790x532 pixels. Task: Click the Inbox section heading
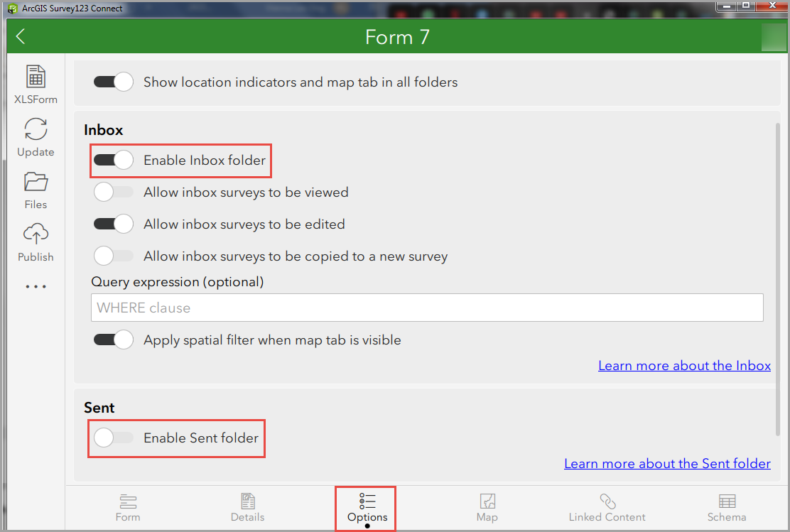(103, 130)
